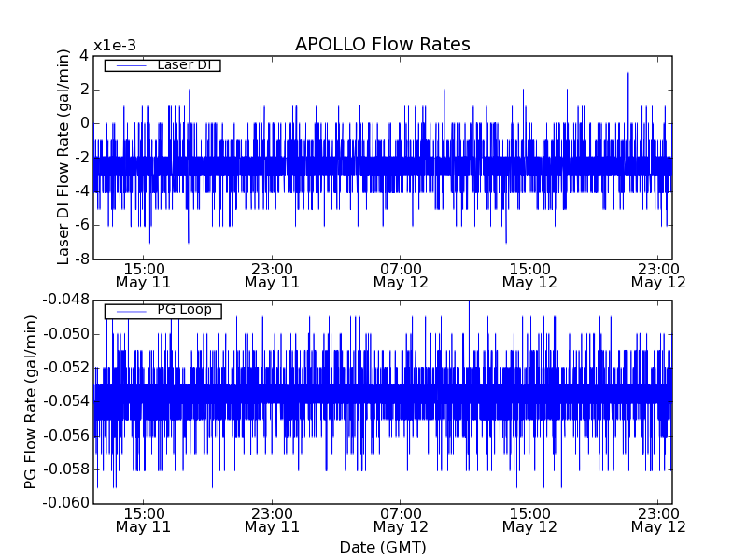747x560 pixels.
Task: Pick the 0 tick on Laser DI axis
Action: (x=84, y=123)
